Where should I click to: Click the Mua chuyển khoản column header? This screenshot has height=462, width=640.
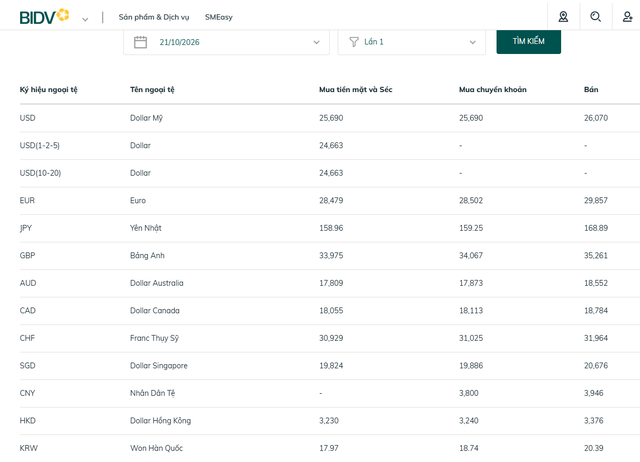[x=493, y=89]
